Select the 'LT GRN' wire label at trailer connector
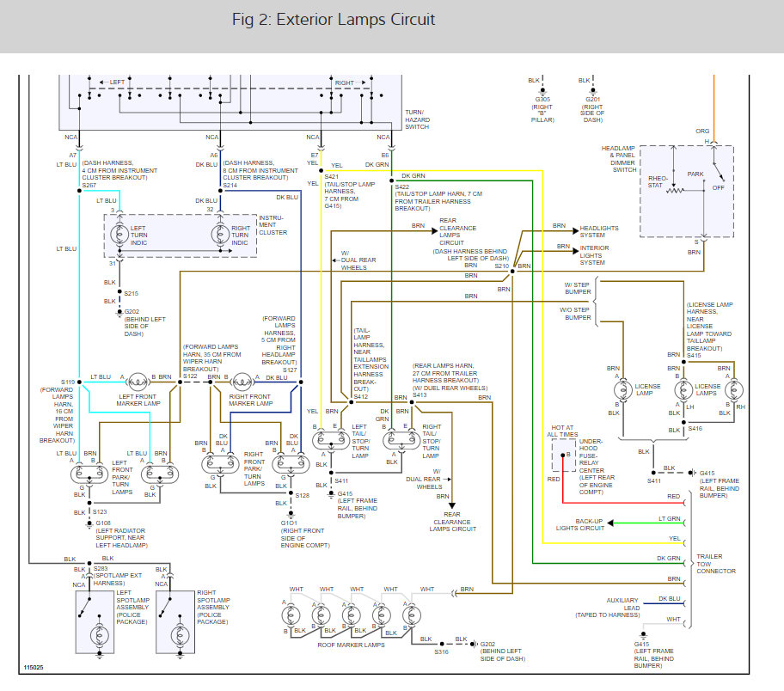This screenshot has width=784, height=691. click(669, 518)
